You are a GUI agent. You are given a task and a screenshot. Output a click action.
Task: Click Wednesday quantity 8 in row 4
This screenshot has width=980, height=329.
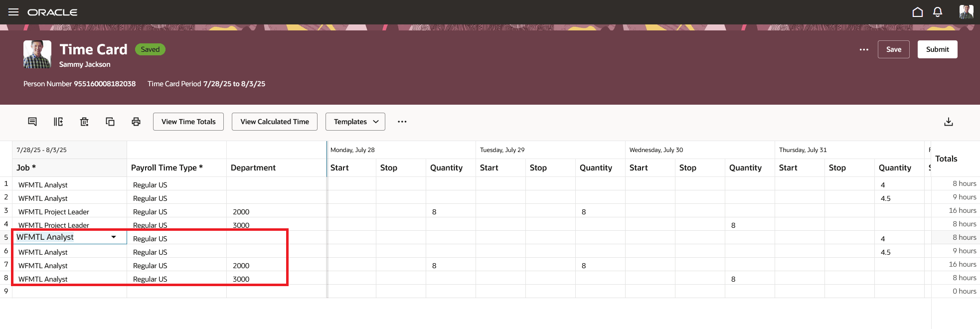pyautogui.click(x=750, y=225)
